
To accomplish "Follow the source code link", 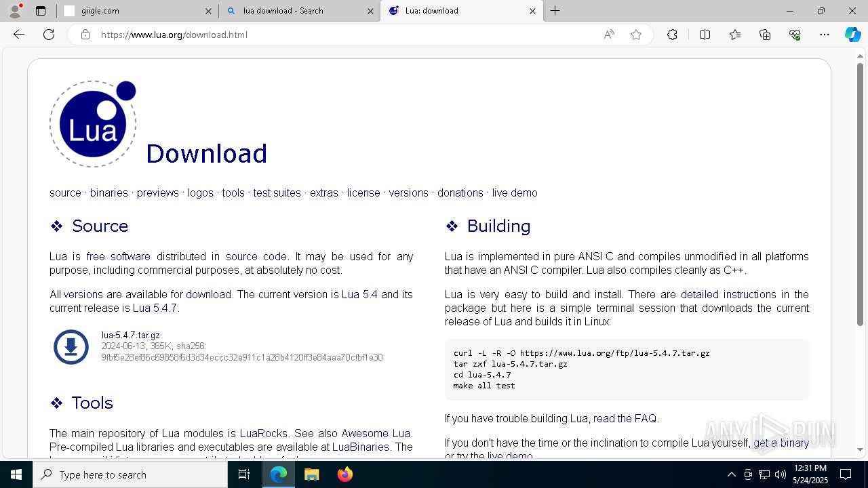I will point(256,256).
